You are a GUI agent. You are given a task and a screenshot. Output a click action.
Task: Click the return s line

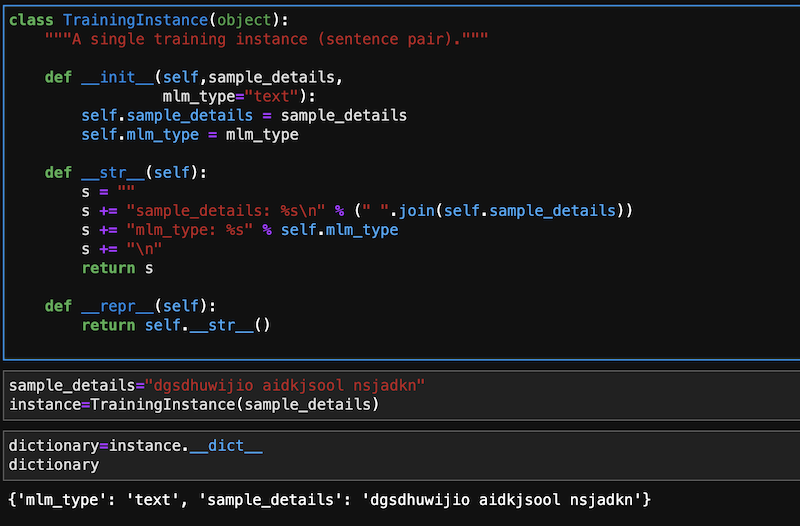click(117, 268)
